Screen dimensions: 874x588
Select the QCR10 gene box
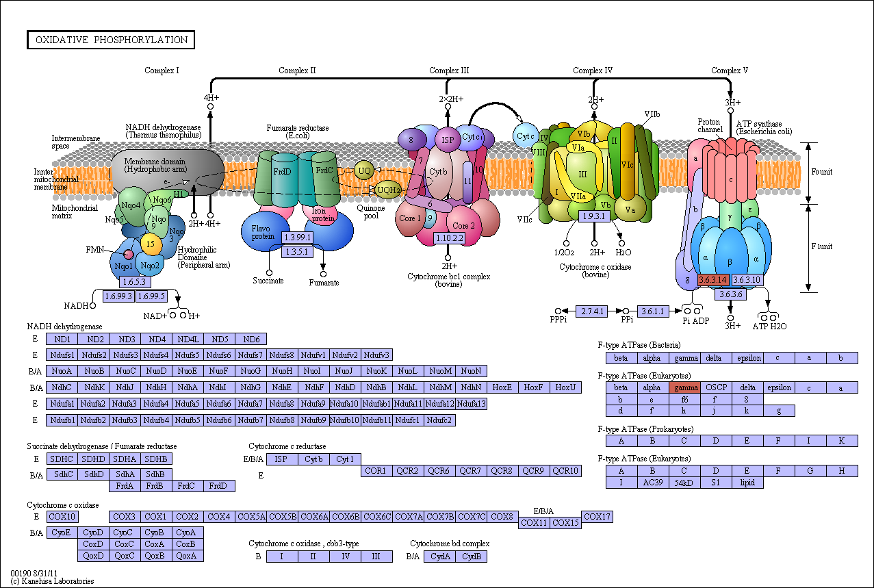pyautogui.click(x=565, y=470)
